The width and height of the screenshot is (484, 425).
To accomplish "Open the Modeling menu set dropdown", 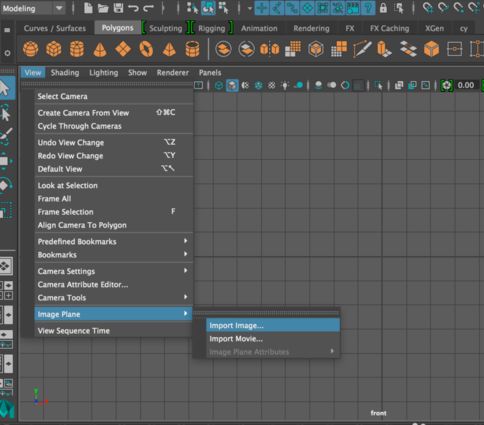I will coord(33,8).
